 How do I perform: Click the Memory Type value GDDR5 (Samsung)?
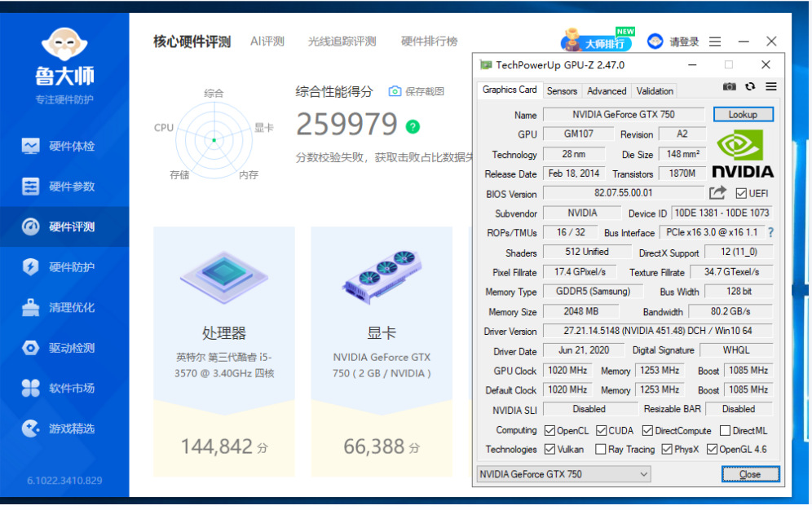[593, 292]
